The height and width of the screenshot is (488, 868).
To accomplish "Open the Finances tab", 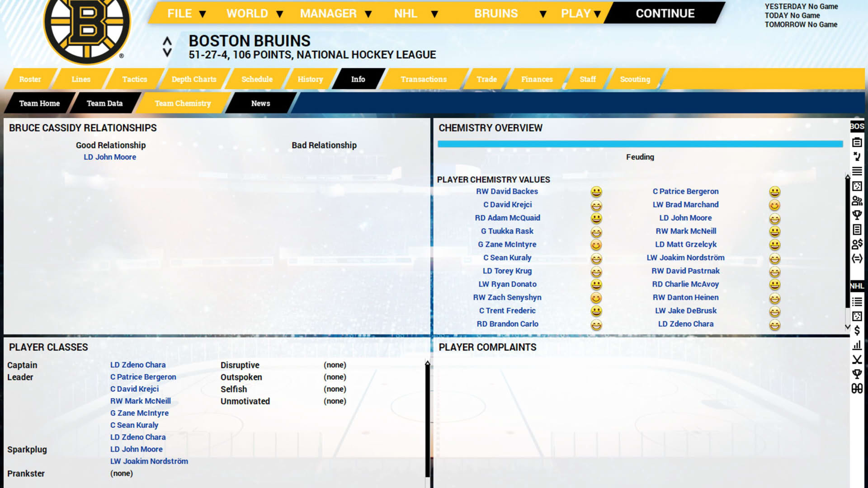I will pyautogui.click(x=537, y=79).
